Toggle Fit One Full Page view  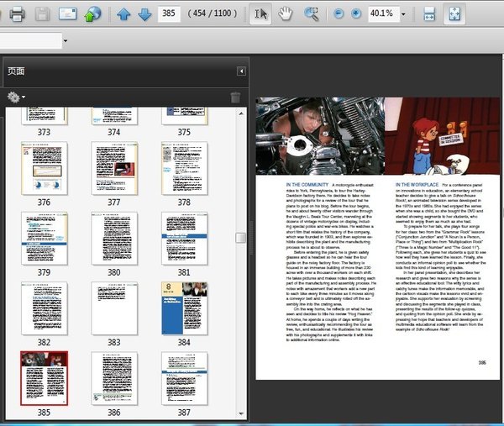point(453,14)
